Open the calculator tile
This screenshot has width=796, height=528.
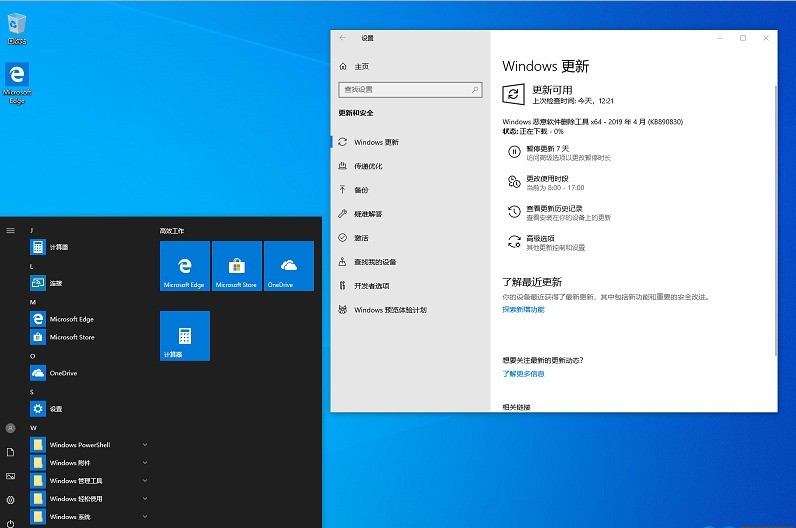185,336
